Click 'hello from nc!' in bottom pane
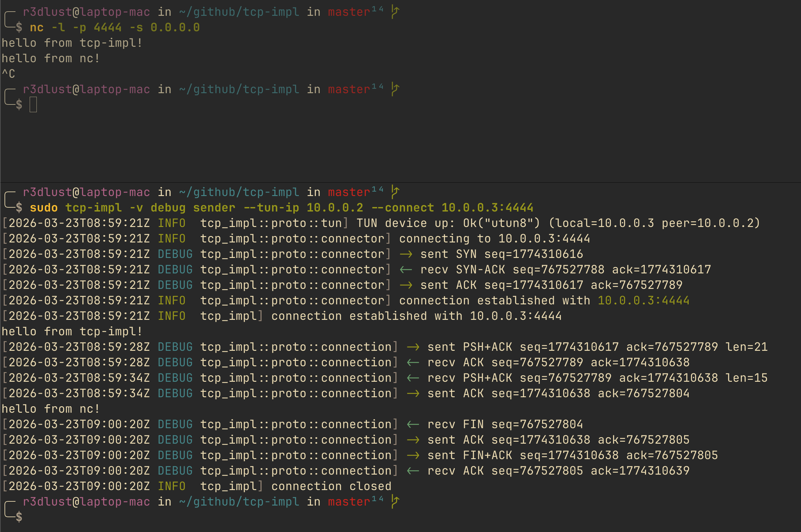The image size is (801, 532). (51, 409)
